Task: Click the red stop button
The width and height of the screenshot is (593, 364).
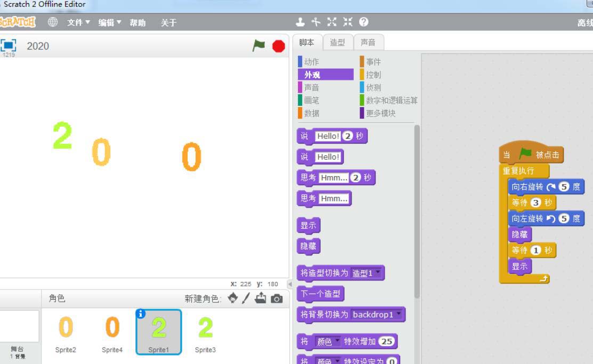Action: 279,46
